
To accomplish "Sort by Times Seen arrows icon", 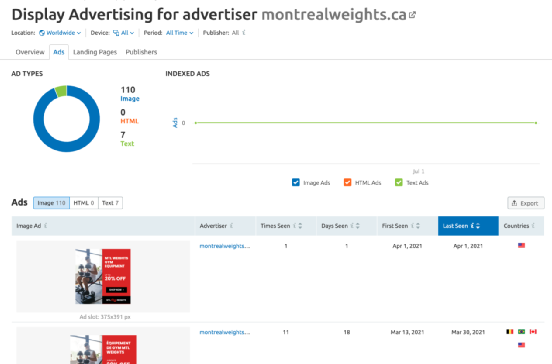I will [x=300, y=226].
